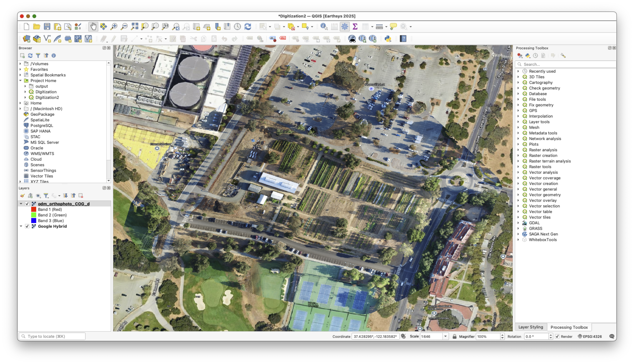The height and width of the screenshot is (364, 634).
Task: Select the Pan Map hand tool
Action: pos(93,27)
